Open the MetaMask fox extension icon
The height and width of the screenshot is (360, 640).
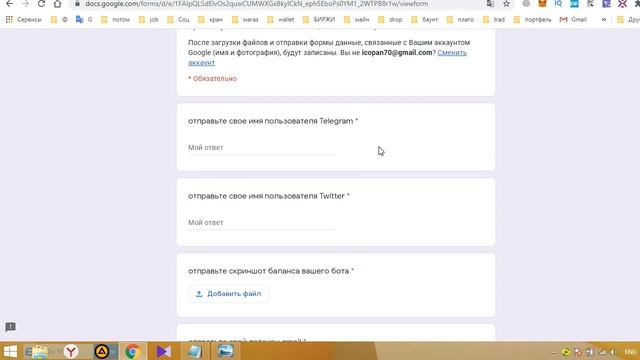pyautogui.click(x=542, y=4)
